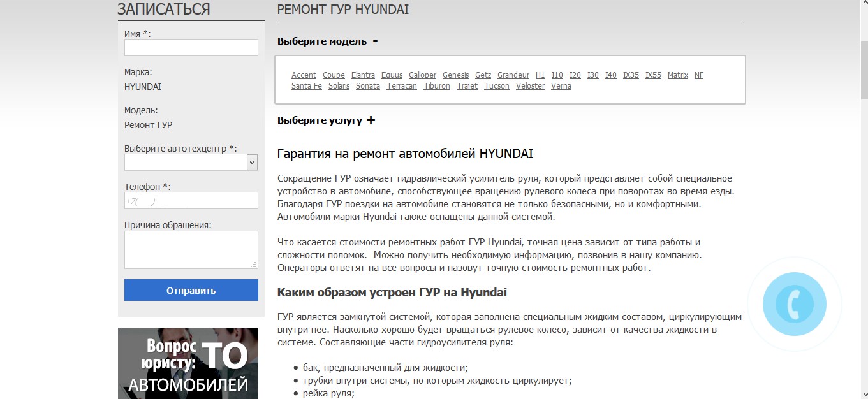Click the 'HYUNDAI' brand value in form
Viewport: 868px width, 399px height.
tap(143, 87)
